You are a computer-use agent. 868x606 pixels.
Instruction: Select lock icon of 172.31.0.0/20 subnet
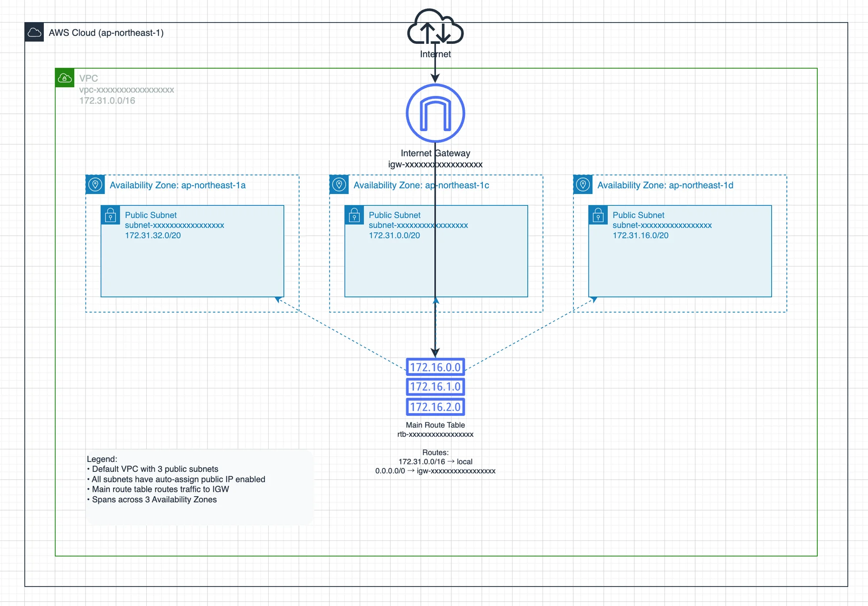click(x=354, y=215)
